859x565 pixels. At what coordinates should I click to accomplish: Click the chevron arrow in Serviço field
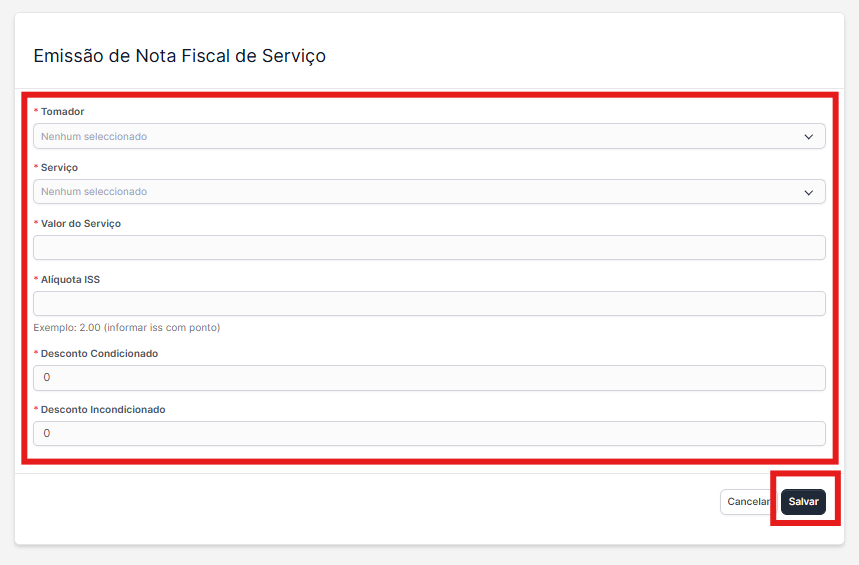[x=809, y=192]
